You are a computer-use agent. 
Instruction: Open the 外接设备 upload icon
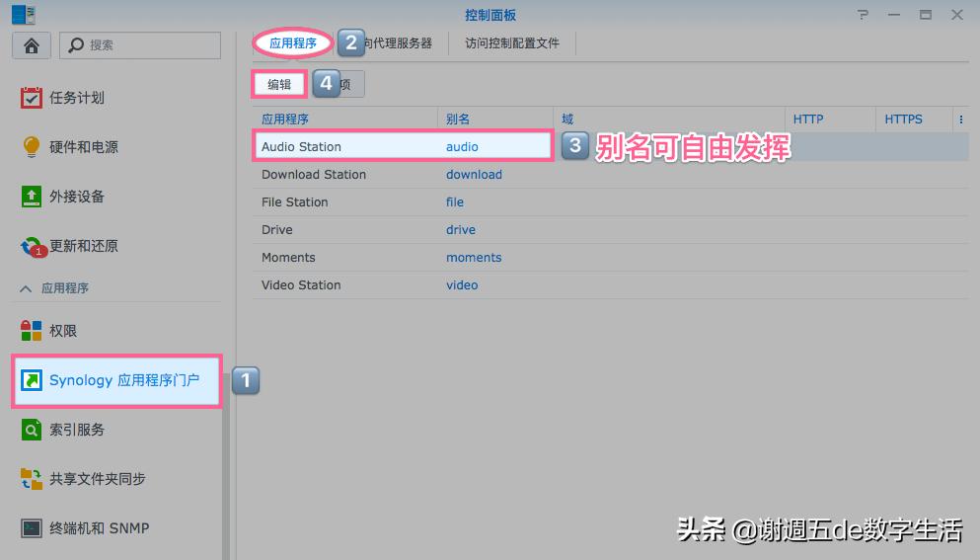coord(32,197)
